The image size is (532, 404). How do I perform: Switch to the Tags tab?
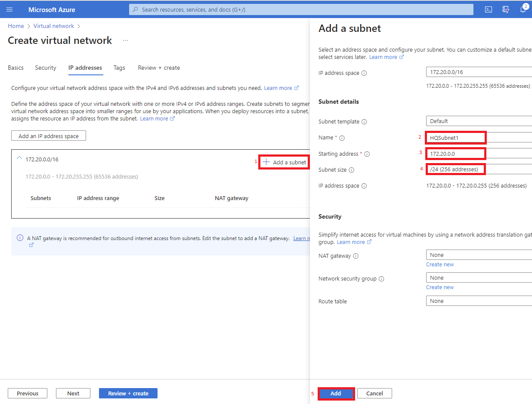[x=119, y=68]
